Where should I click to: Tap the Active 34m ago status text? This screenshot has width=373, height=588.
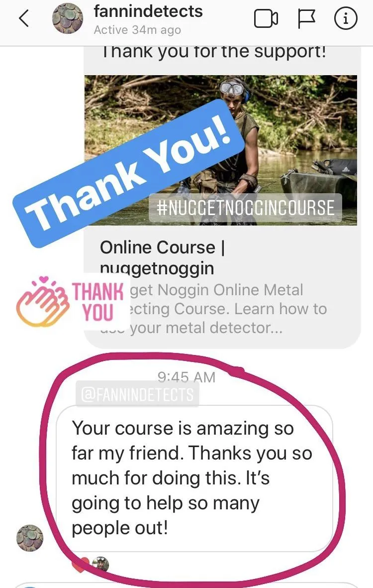(x=137, y=30)
